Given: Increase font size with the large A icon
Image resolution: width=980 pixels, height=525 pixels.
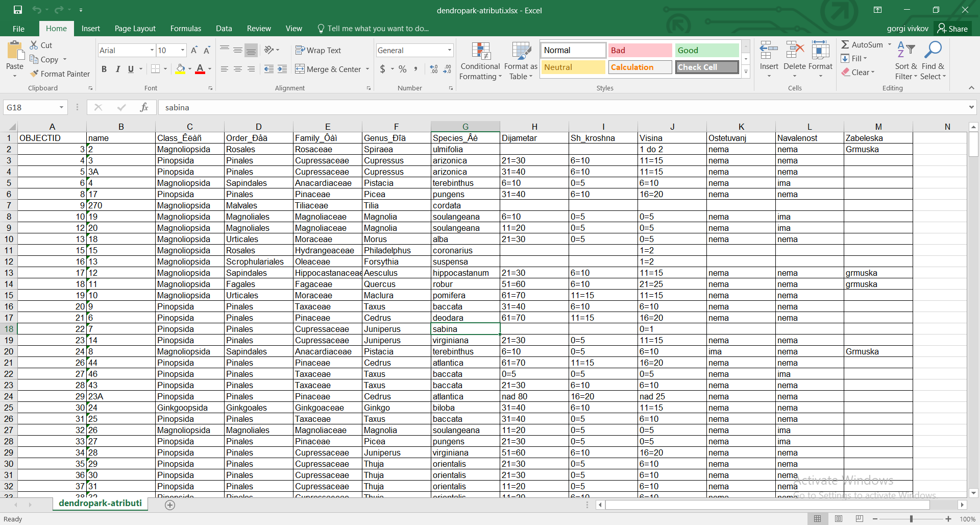Looking at the screenshot, I should tap(194, 50).
